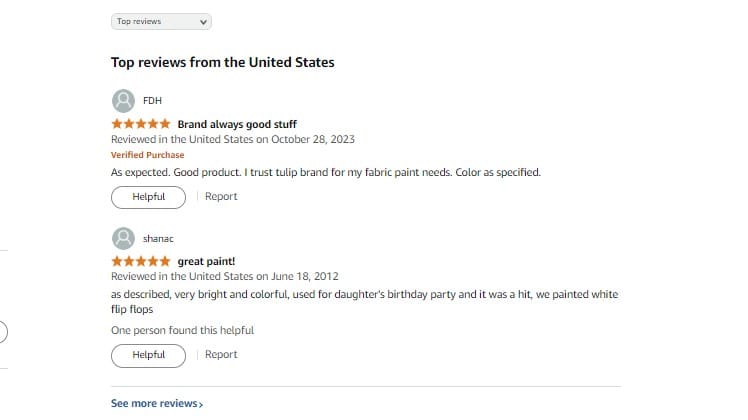The height and width of the screenshot is (420, 748).
Task: Open the Top reviews sort dropdown
Action: click(x=161, y=21)
